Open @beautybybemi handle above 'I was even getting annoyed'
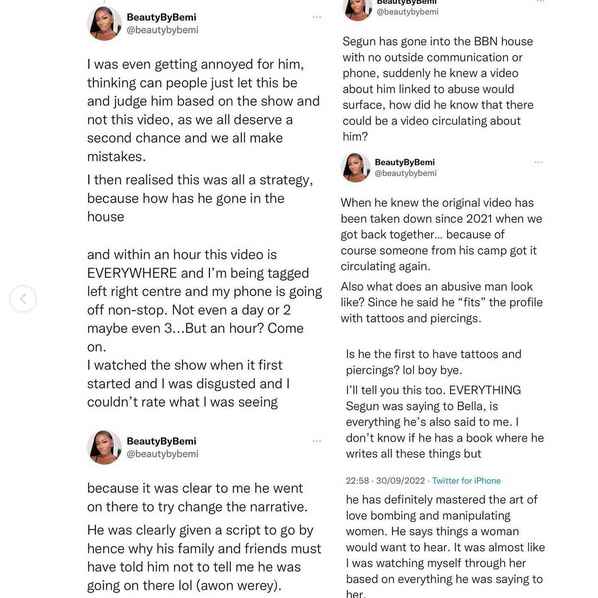 (162, 30)
